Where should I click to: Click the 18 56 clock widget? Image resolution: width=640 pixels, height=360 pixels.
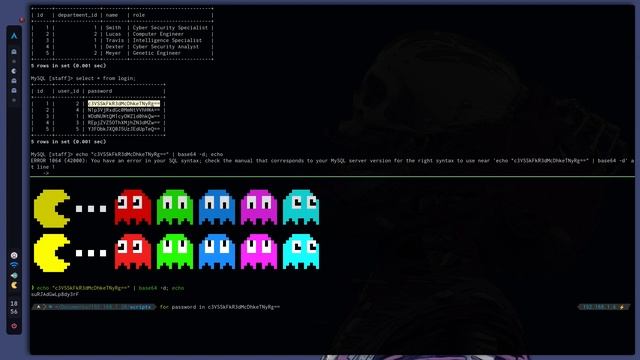pos(14,308)
